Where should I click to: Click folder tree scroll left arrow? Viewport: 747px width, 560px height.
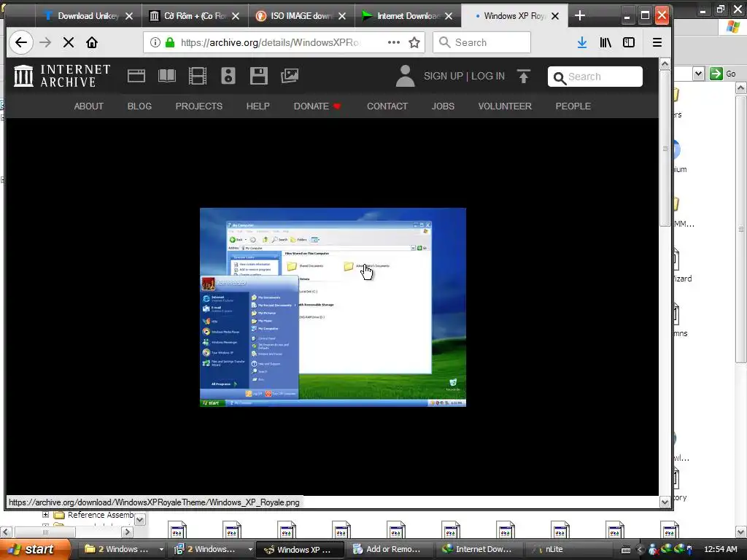(x=5, y=532)
